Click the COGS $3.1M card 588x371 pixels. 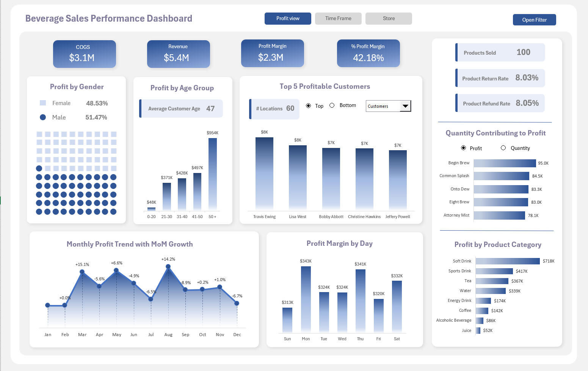click(84, 54)
